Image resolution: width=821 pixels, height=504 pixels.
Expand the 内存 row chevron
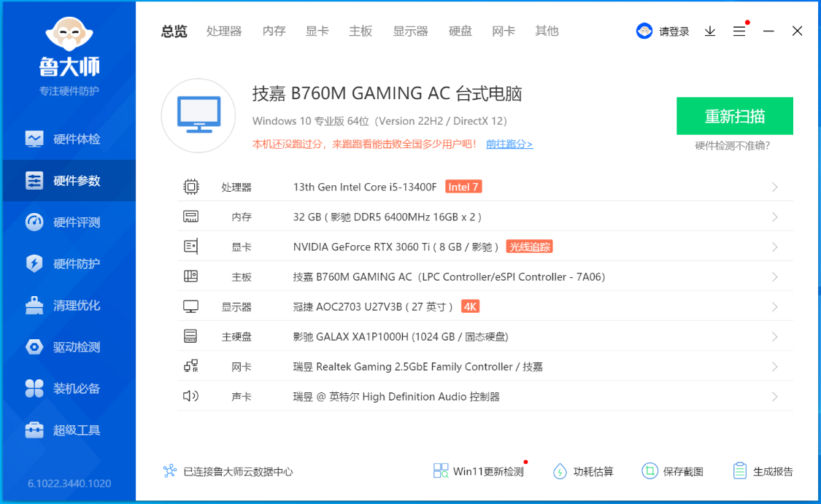click(x=775, y=217)
